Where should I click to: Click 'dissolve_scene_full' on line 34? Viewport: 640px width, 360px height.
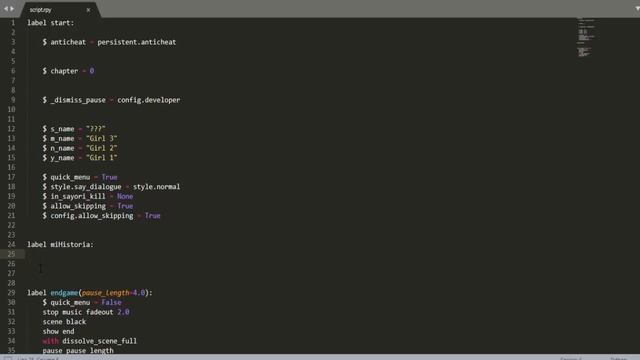coord(100,341)
